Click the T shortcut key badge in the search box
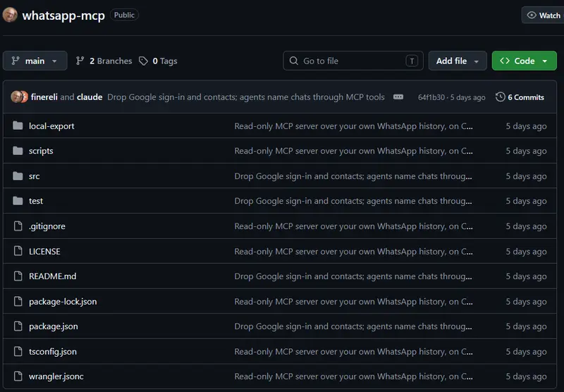 click(x=412, y=61)
